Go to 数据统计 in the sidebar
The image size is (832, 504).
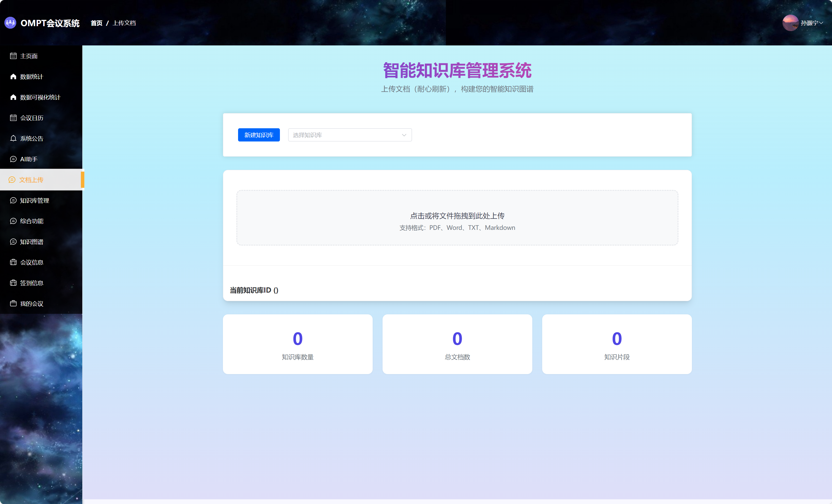(41, 77)
